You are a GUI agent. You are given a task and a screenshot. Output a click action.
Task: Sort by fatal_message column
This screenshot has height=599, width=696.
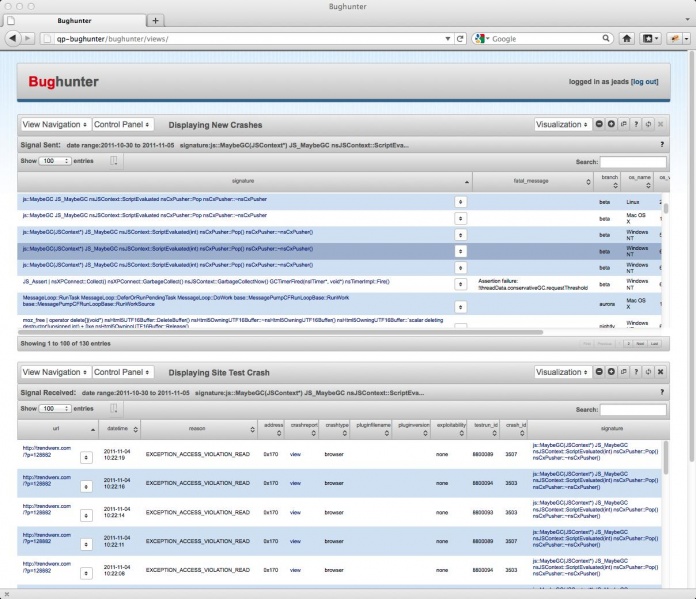pyautogui.click(x=533, y=181)
